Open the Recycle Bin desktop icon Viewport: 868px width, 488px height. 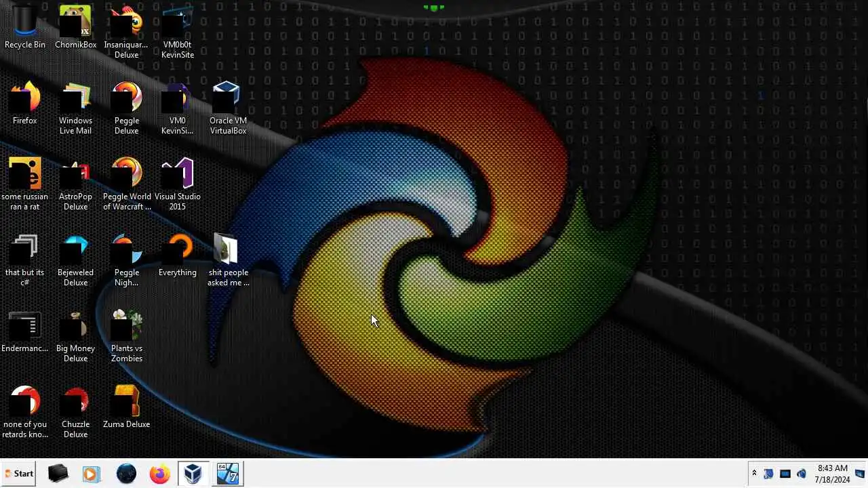pos(25,28)
